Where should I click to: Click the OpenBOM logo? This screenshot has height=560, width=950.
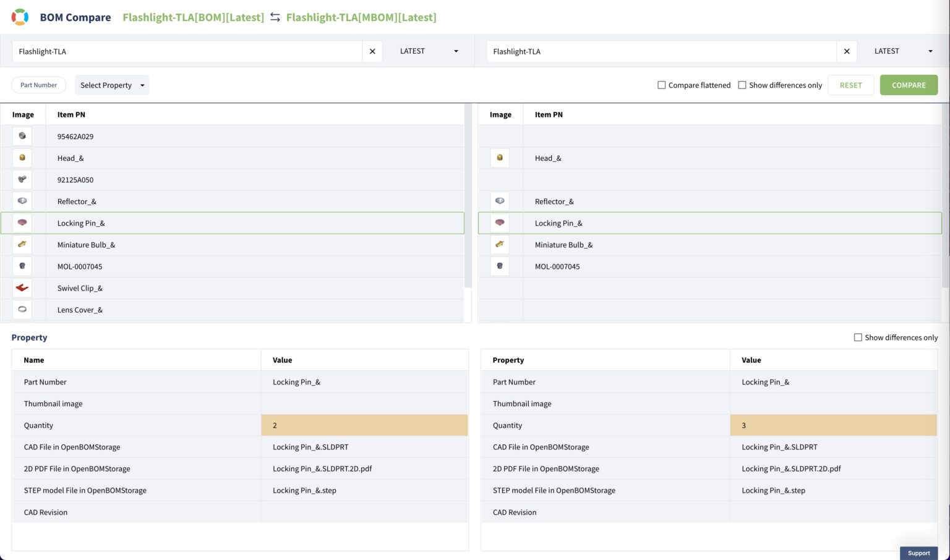coord(20,17)
